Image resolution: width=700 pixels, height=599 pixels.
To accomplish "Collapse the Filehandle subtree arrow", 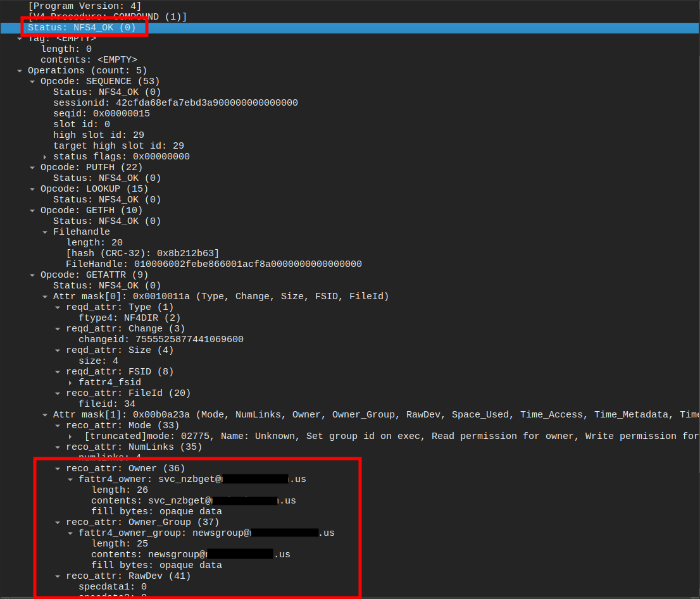I will pyautogui.click(x=46, y=232).
